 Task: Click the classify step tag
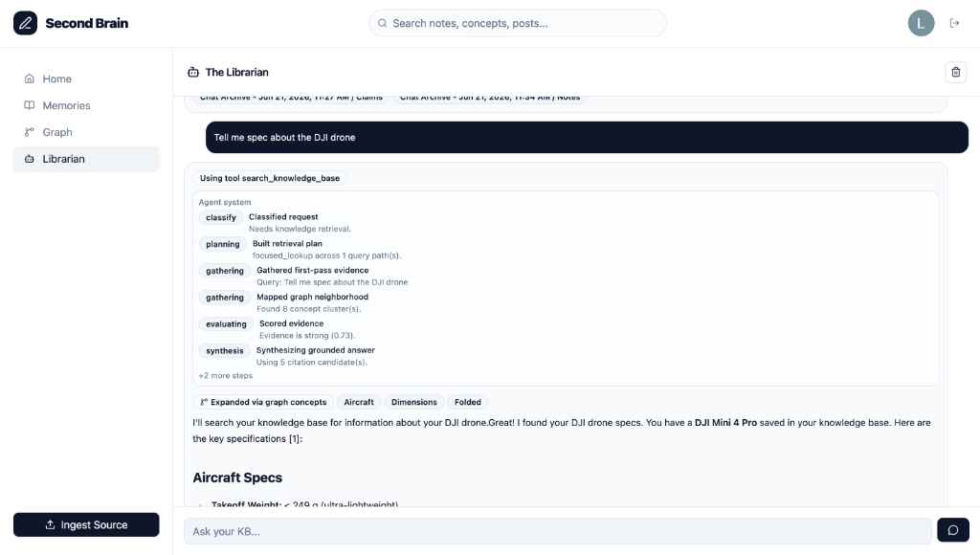click(221, 217)
